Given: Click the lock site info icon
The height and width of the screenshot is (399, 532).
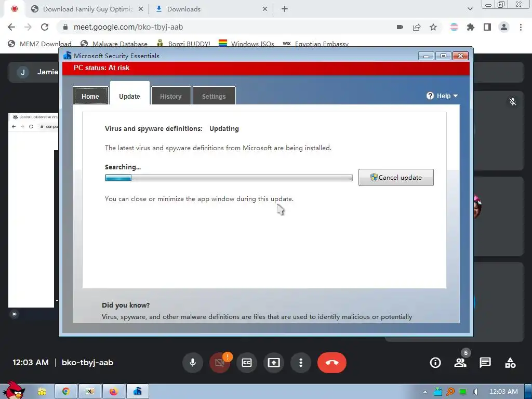Looking at the screenshot, I should point(65,27).
